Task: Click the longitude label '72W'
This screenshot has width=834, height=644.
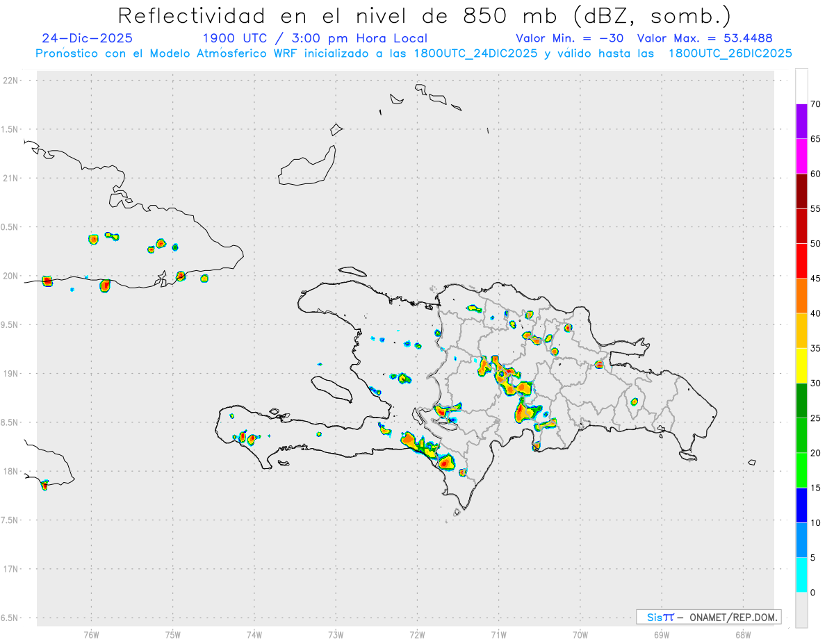Action: click(417, 634)
